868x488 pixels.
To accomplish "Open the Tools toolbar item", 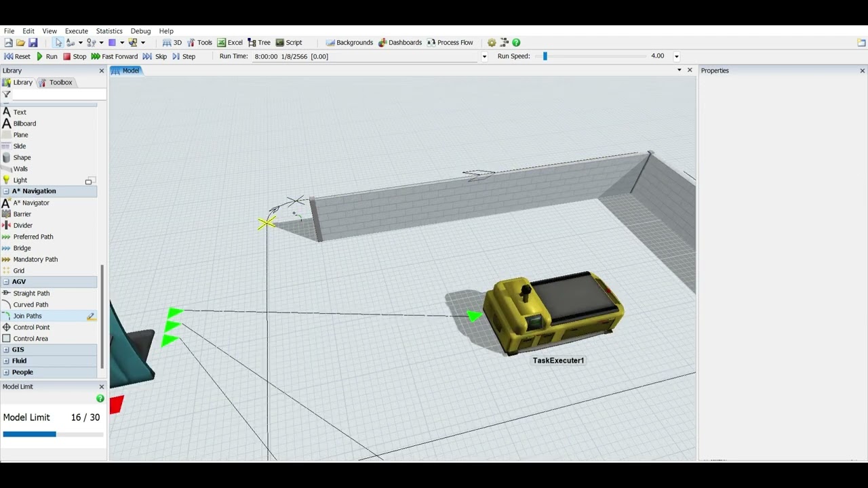I will click(199, 43).
